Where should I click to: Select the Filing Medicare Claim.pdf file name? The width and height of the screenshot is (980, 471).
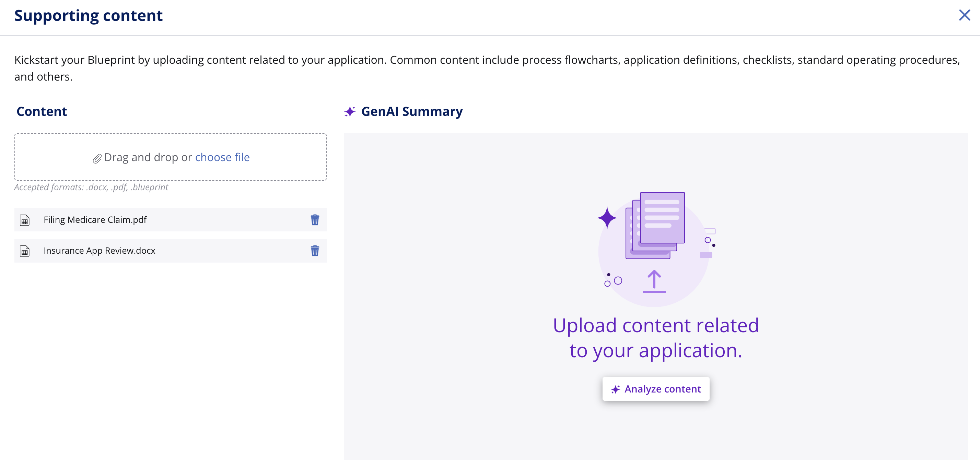pos(95,220)
